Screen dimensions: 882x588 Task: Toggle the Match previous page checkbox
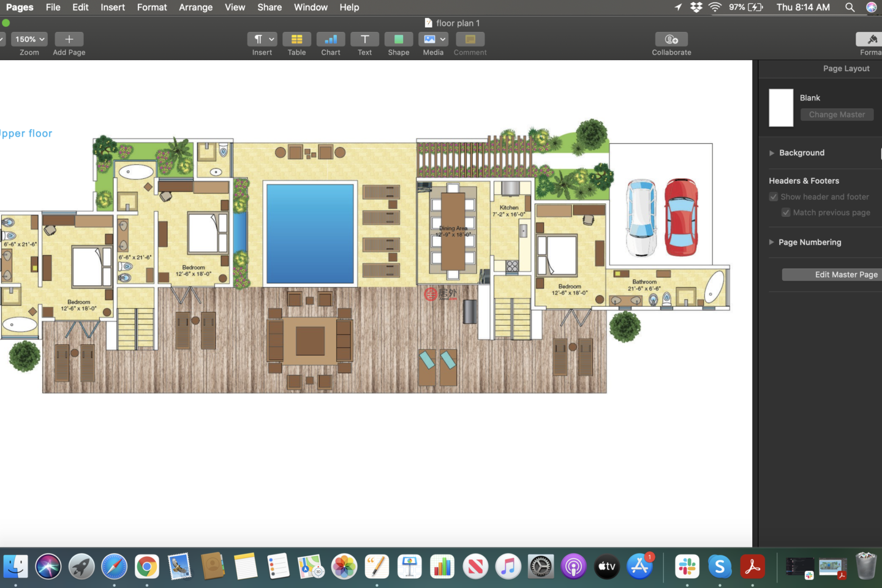tap(786, 213)
